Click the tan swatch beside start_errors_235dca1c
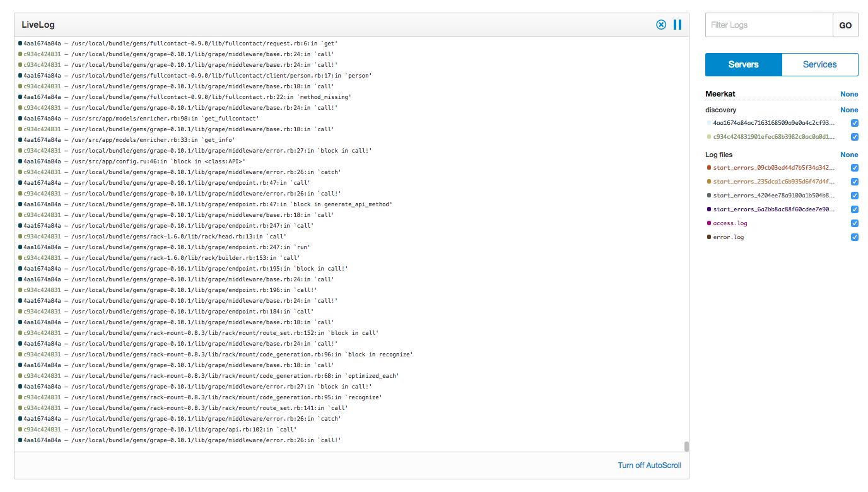Image resolution: width=868 pixels, height=492 pixels. [x=709, y=182]
